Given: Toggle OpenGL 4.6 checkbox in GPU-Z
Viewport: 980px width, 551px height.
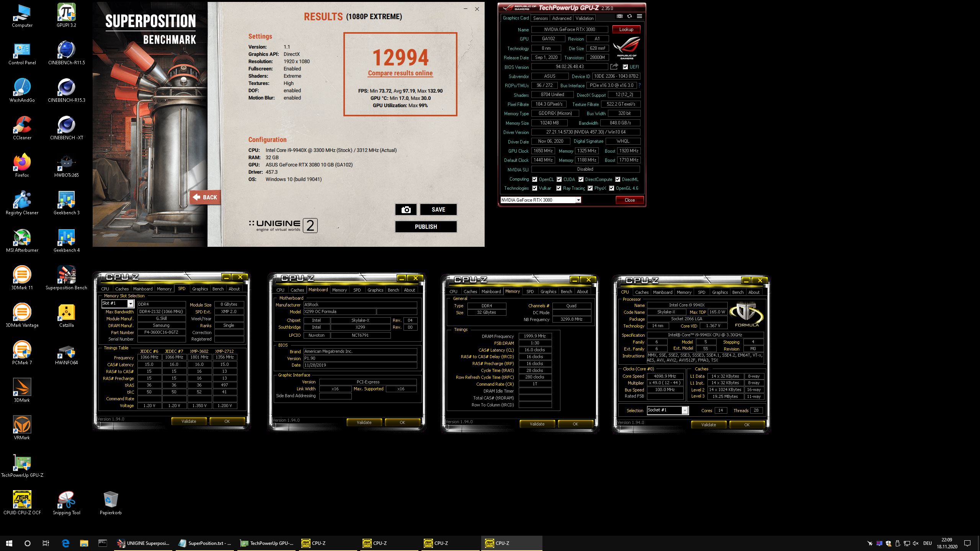Looking at the screenshot, I should coord(612,188).
